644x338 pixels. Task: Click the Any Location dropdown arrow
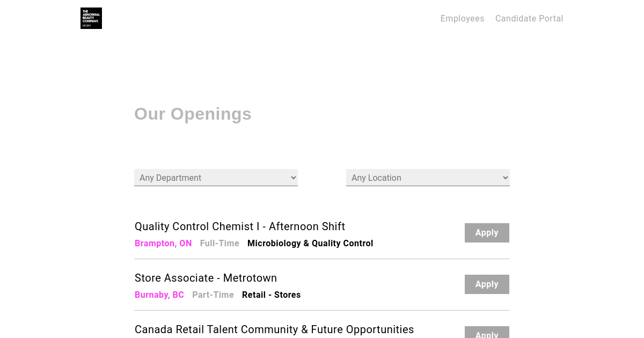click(x=505, y=178)
